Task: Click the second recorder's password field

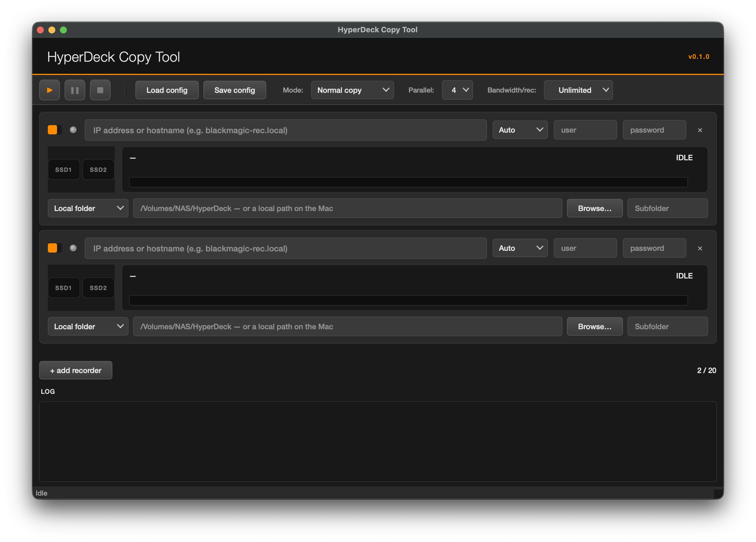Action: coord(654,248)
